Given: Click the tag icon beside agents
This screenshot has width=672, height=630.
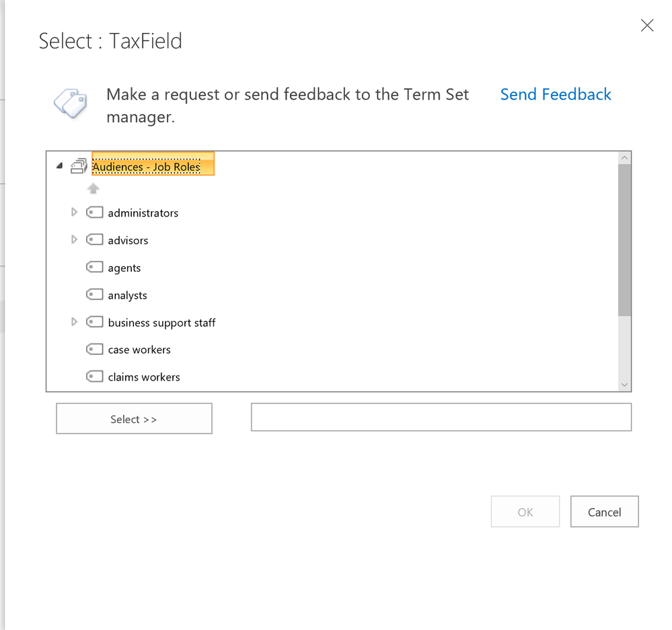Looking at the screenshot, I should [95, 267].
